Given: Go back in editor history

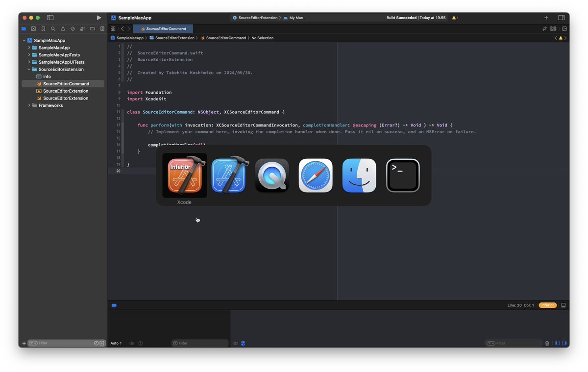Looking at the screenshot, I should pyautogui.click(x=122, y=29).
